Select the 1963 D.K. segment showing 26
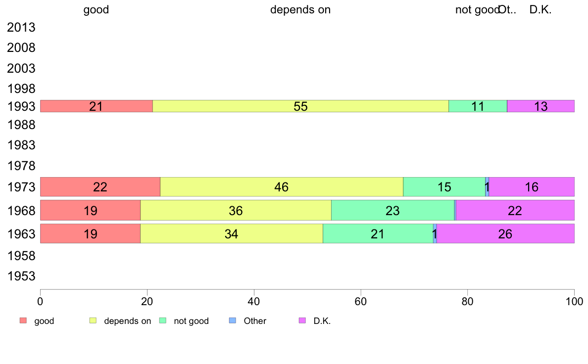Viewport: 588px width, 364px height. pos(505,233)
